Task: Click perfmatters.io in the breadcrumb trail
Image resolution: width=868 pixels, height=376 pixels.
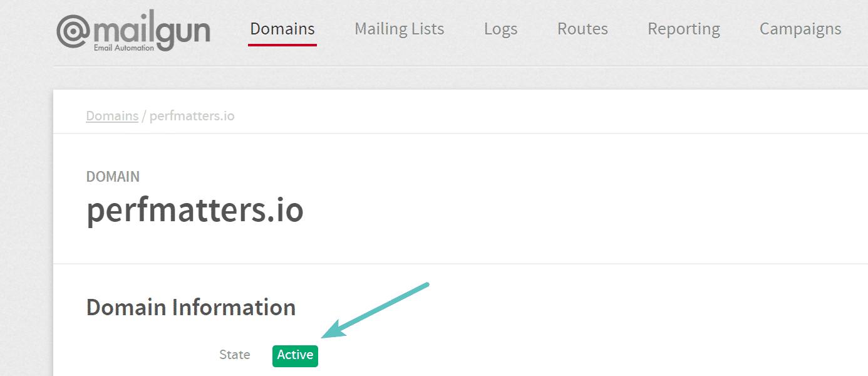Action: pyautogui.click(x=192, y=115)
